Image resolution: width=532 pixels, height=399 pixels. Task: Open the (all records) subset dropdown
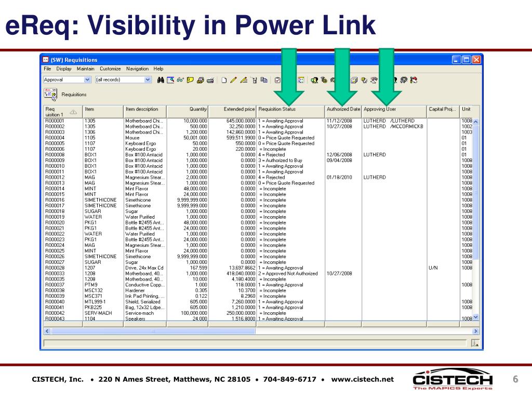click(148, 79)
